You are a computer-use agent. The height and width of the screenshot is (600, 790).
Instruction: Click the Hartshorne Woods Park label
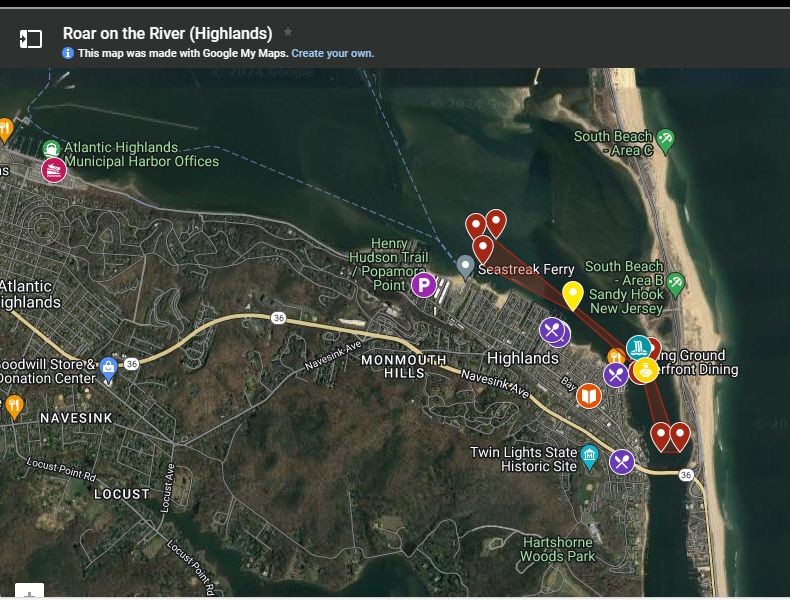tap(558, 549)
